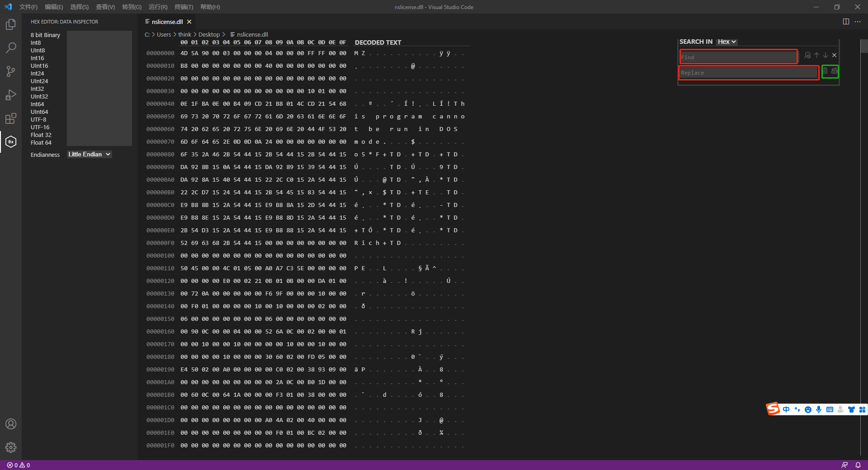Expand the C: breadcrumb
868x470 pixels.
click(x=147, y=34)
